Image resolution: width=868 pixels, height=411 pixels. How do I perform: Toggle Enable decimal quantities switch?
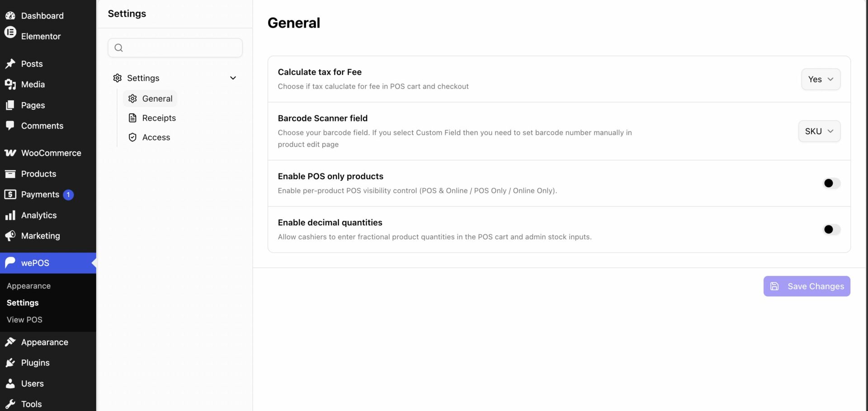[x=831, y=229]
